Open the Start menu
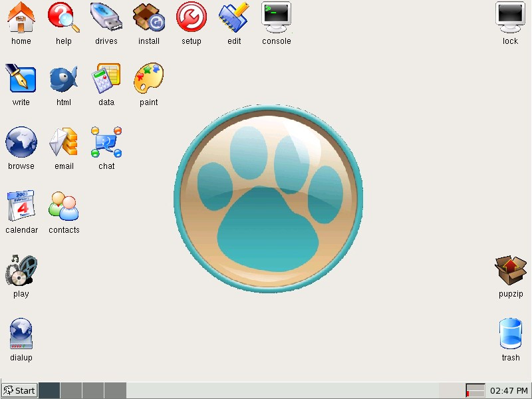Image resolution: width=532 pixels, height=399 pixels. coord(19,390)
